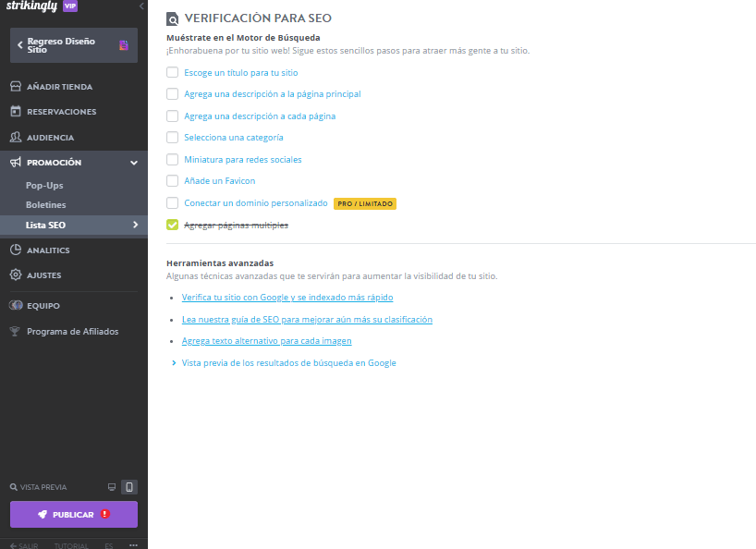Check 'Añade un Favicon'
The width and height of the screenshot is (756, 549).
(x=172, y=180)
